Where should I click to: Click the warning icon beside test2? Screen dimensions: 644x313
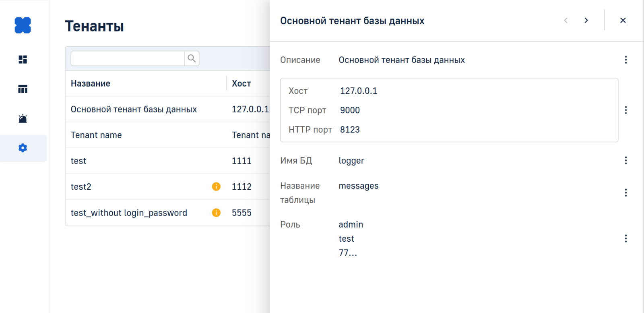tap(216, 187)
